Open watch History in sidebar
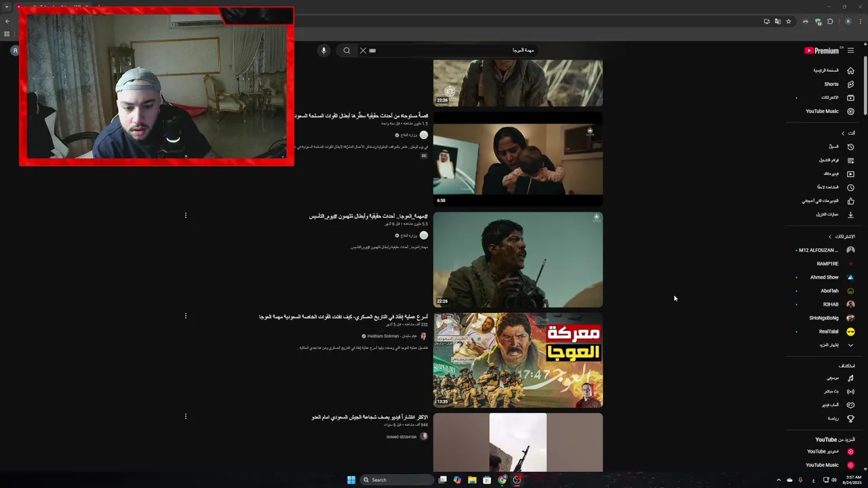 850,147
